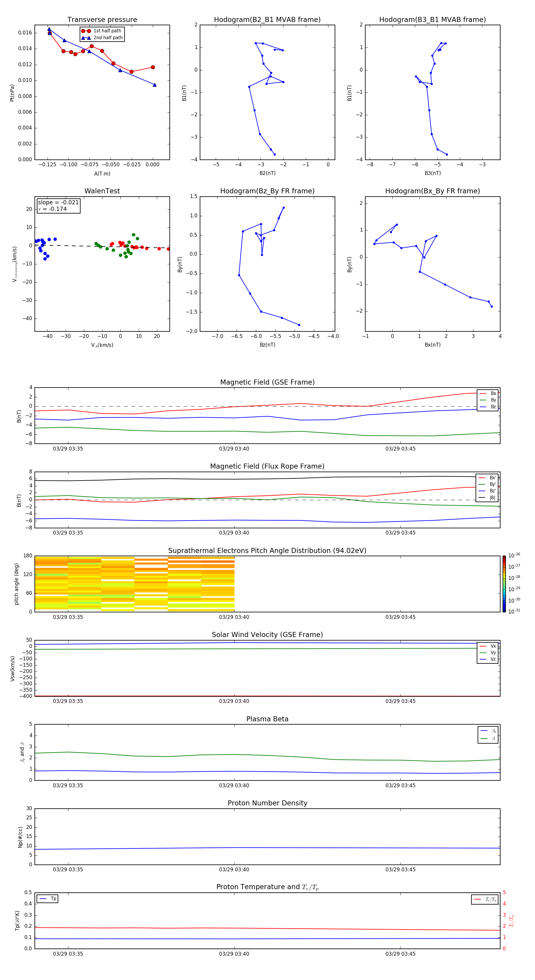Click the 'B2(nT)' axis label
Viewport: 535px width, 980px height.
[267, 173]
